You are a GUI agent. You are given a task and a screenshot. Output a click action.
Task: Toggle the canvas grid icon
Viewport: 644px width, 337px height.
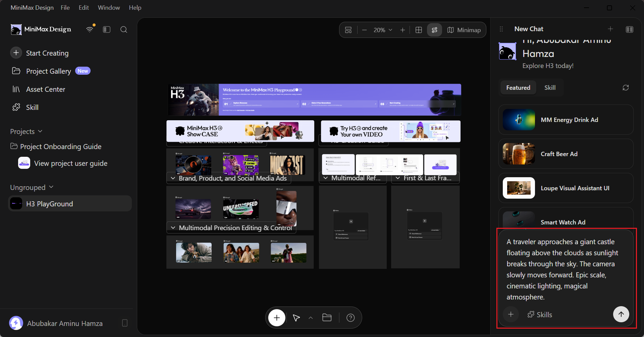click(x=419, y=30)
